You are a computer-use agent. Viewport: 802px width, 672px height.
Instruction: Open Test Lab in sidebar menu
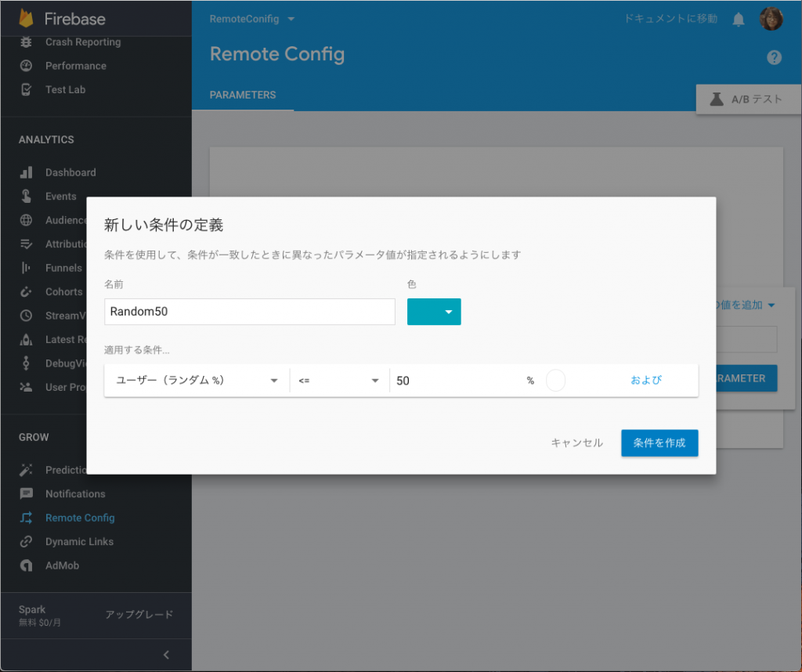(x=66, y=89)
